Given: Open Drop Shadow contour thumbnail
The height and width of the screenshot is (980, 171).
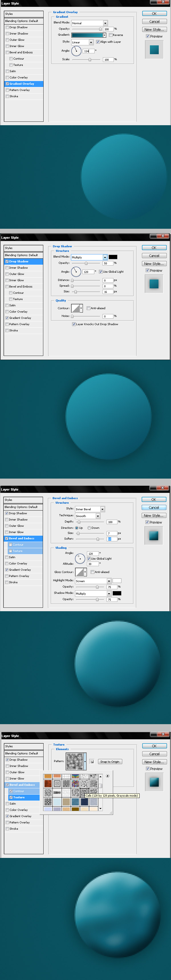Looking at the screenshot, I should click(76, 308).
